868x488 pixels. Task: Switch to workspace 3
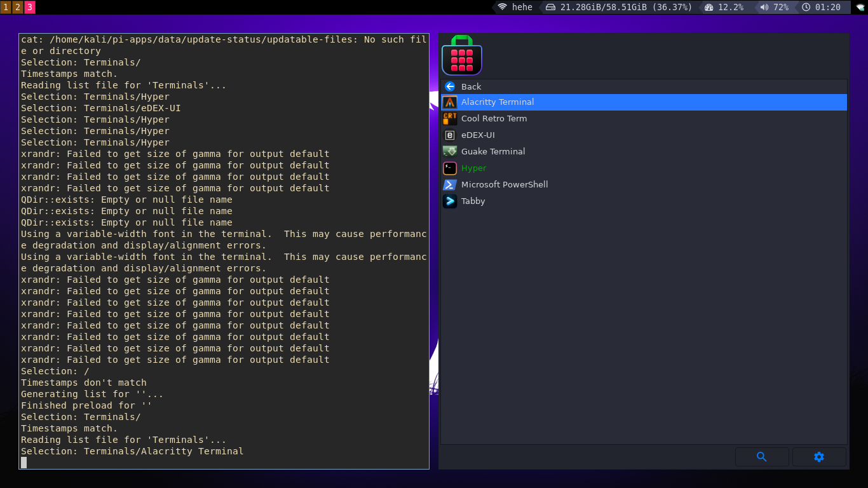point(29,7)
